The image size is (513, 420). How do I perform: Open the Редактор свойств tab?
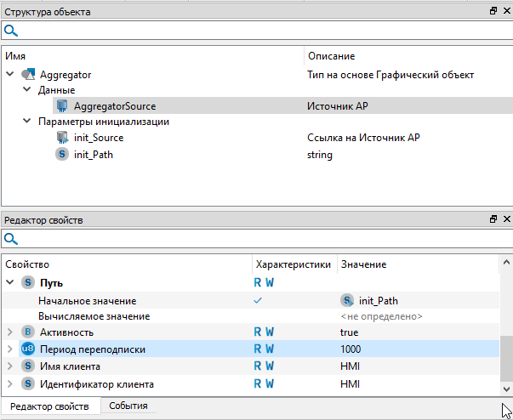[x=49, y=406]
